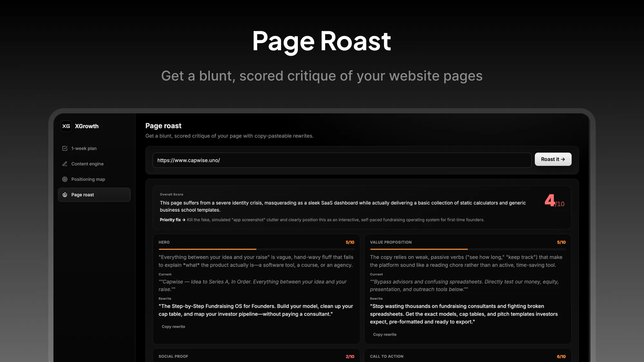
Task: Click the Hero score progress bar
Action: [256, 249]
